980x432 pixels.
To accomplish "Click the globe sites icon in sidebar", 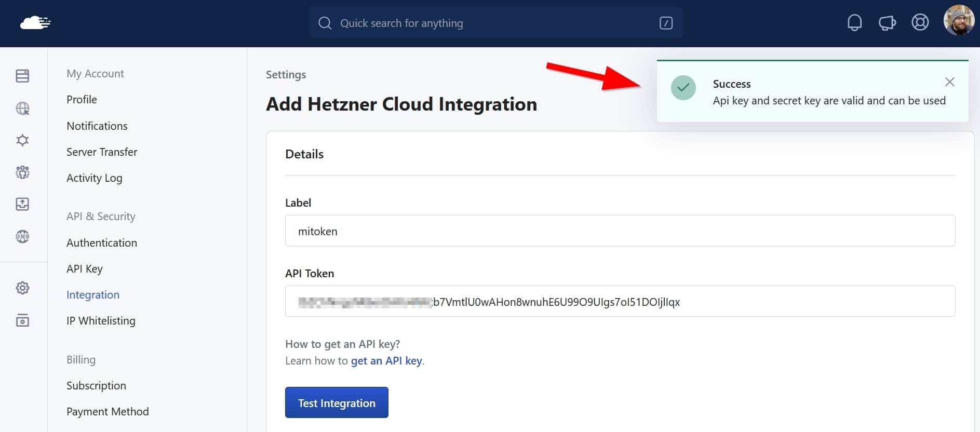I will [22, 108].
